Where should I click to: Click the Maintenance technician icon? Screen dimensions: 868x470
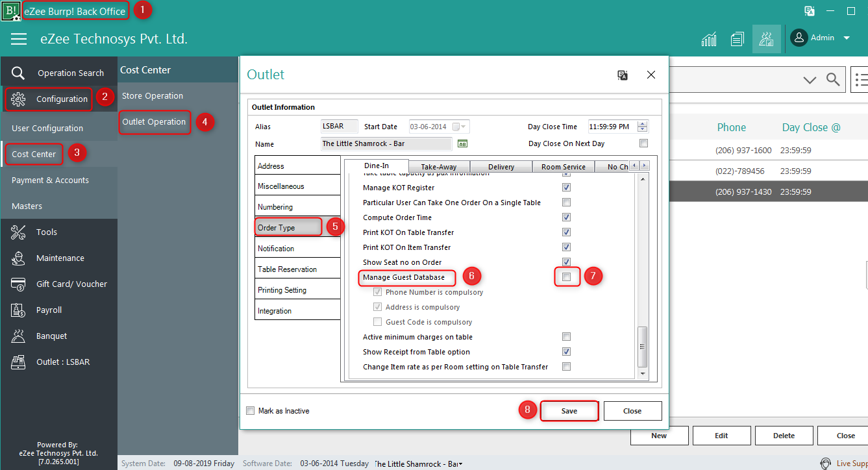tap(19, 258)
